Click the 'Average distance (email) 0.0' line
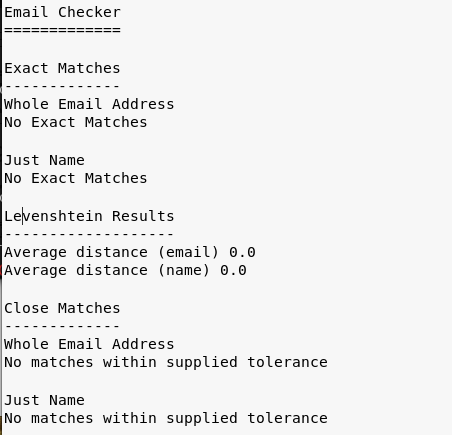Image resolution: width=452 pixels, height=435 pixels. [130, 252]
